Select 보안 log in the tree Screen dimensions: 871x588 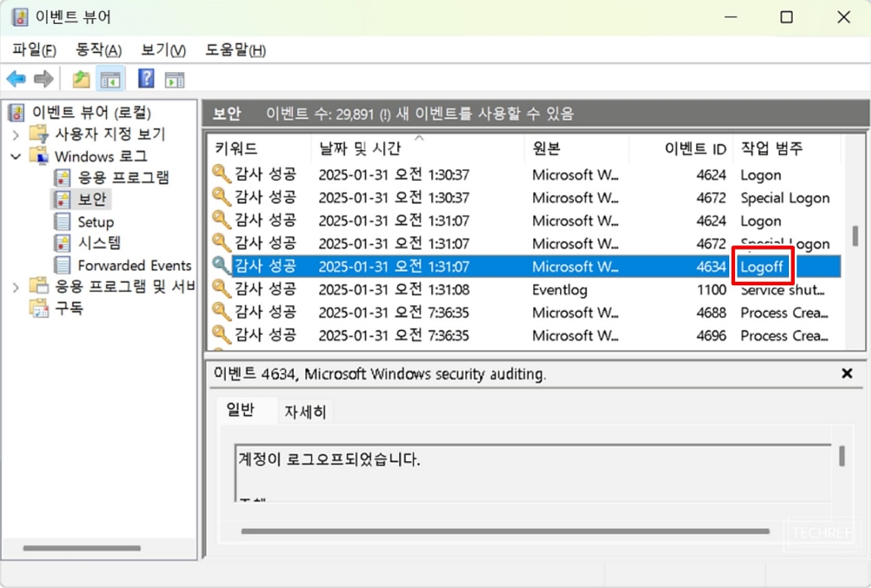pos(91,199)
